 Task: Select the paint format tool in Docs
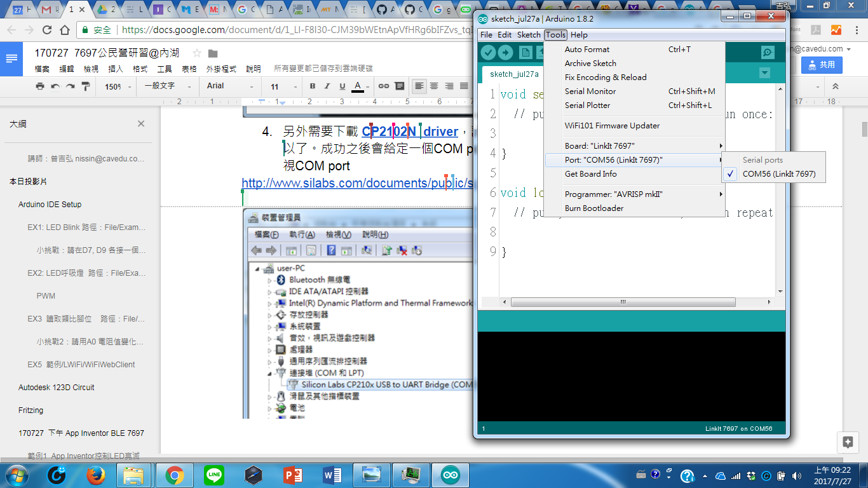pyautogui.click(x=86, y=86)
